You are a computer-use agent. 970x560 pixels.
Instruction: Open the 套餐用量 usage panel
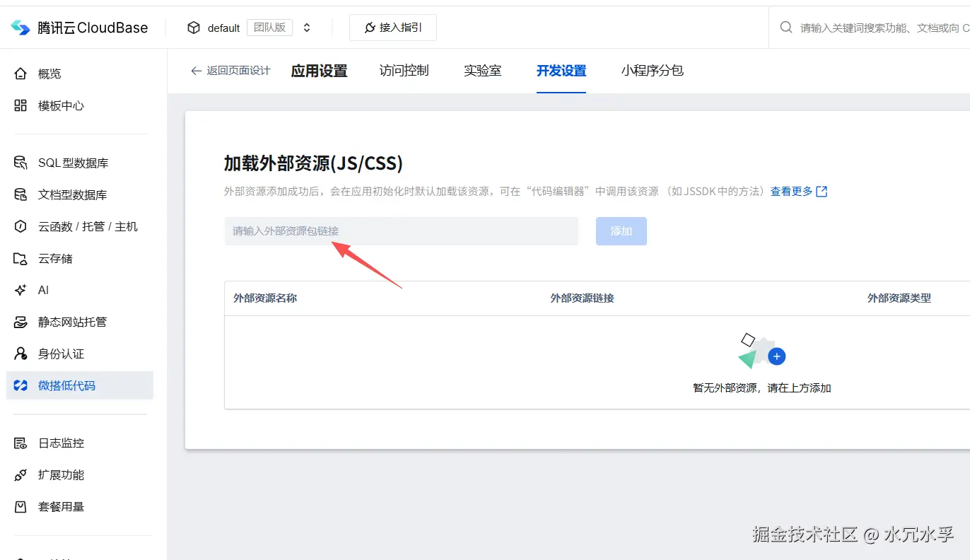pyautogui.click(x=19, y=506)
